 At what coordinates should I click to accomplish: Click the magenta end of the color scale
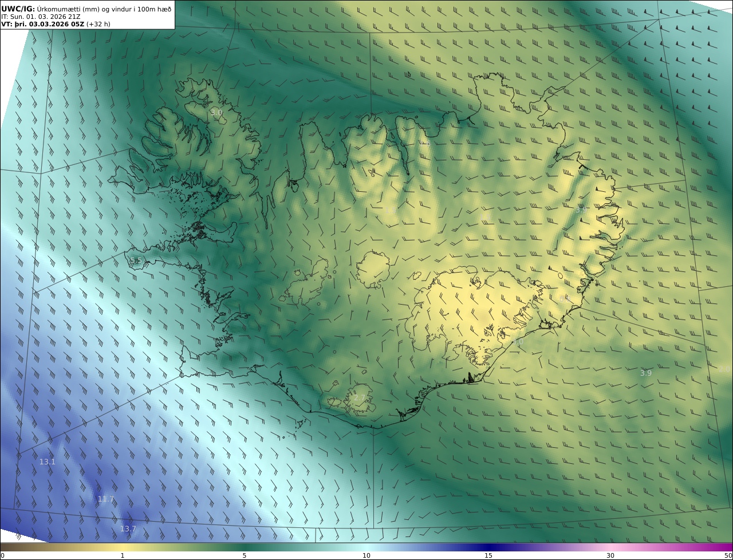coord(722,547)
